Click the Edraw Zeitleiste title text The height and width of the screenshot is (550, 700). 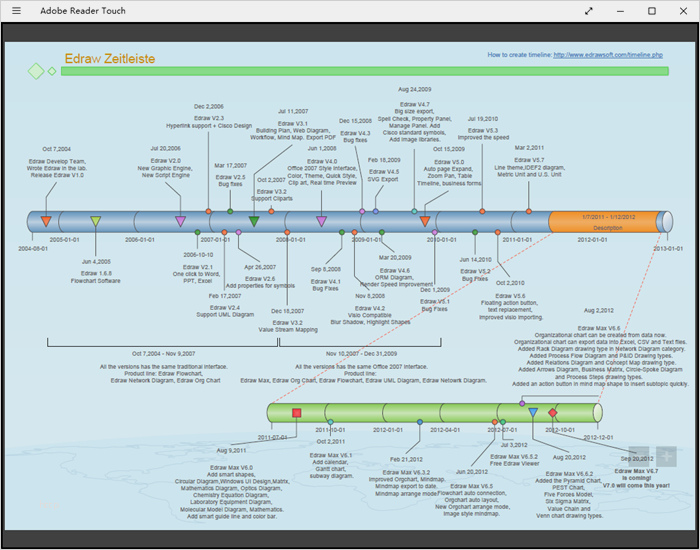[109, 60]
